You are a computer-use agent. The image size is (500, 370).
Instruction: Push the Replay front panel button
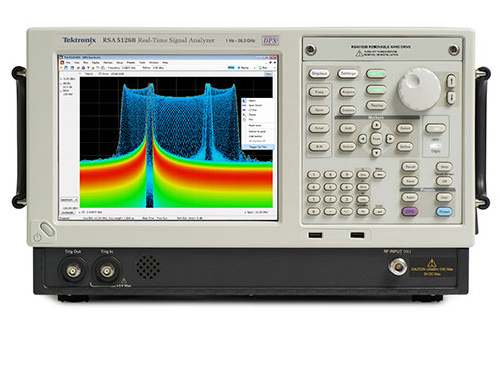click(376, 105)
